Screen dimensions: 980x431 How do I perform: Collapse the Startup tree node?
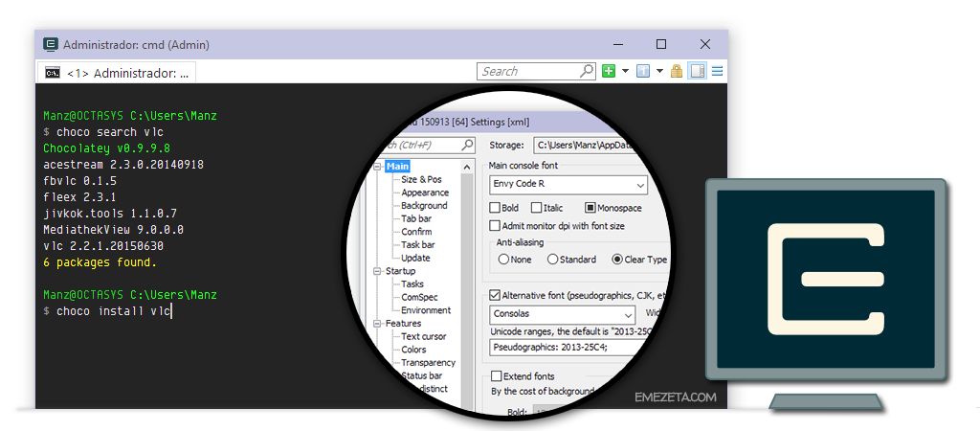pyautogui.click(x=378, y=271)
